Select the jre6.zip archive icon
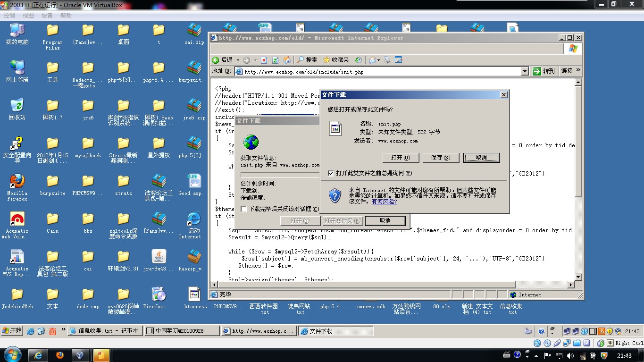Screen dimensions: 644x362 [194, 110]
